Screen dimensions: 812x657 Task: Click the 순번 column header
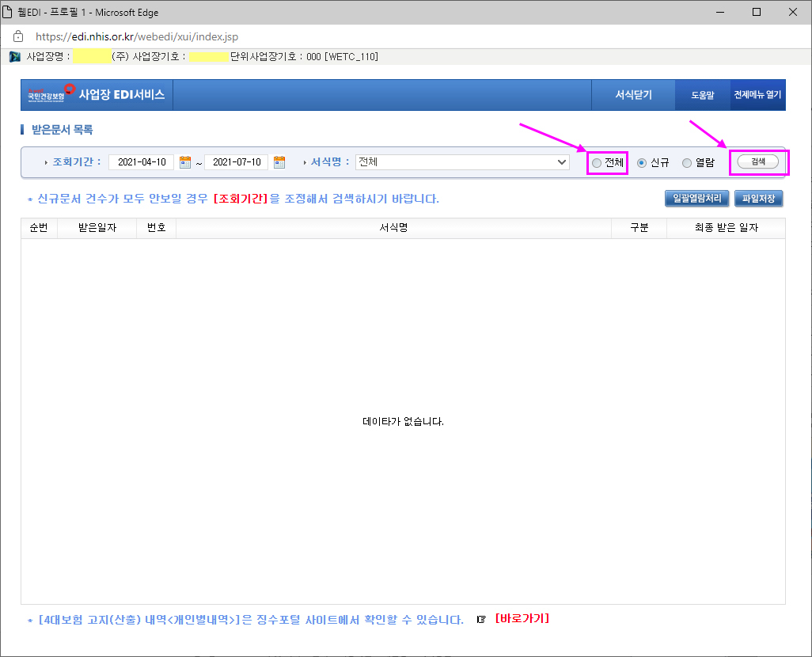click(39, 228)
